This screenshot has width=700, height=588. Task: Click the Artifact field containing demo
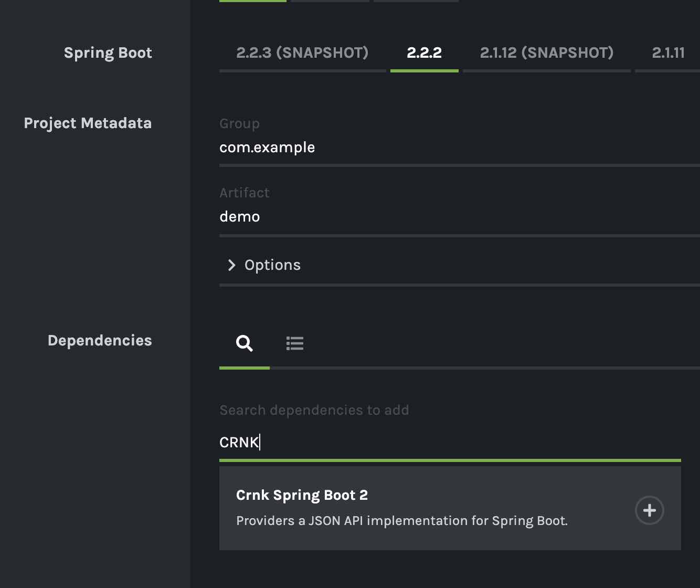coord(460,217)
